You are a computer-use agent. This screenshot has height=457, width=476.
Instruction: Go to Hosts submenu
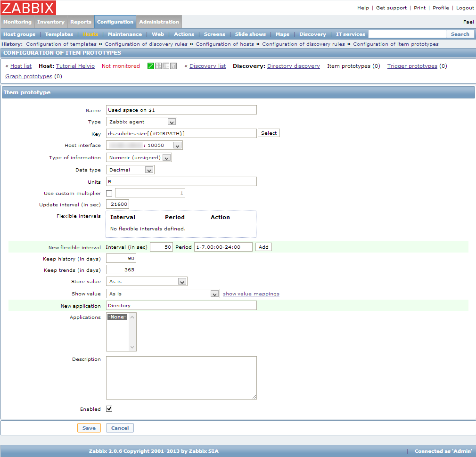tap(90, 34)
